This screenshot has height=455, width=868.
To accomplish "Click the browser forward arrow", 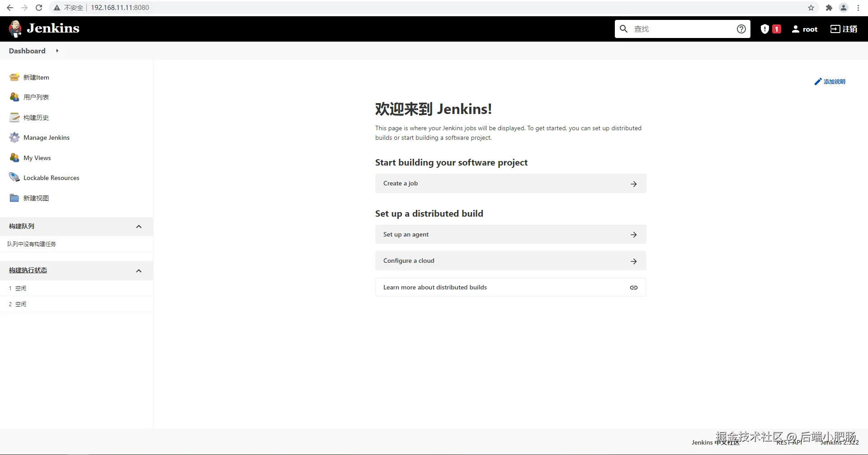I will [24, 8].
